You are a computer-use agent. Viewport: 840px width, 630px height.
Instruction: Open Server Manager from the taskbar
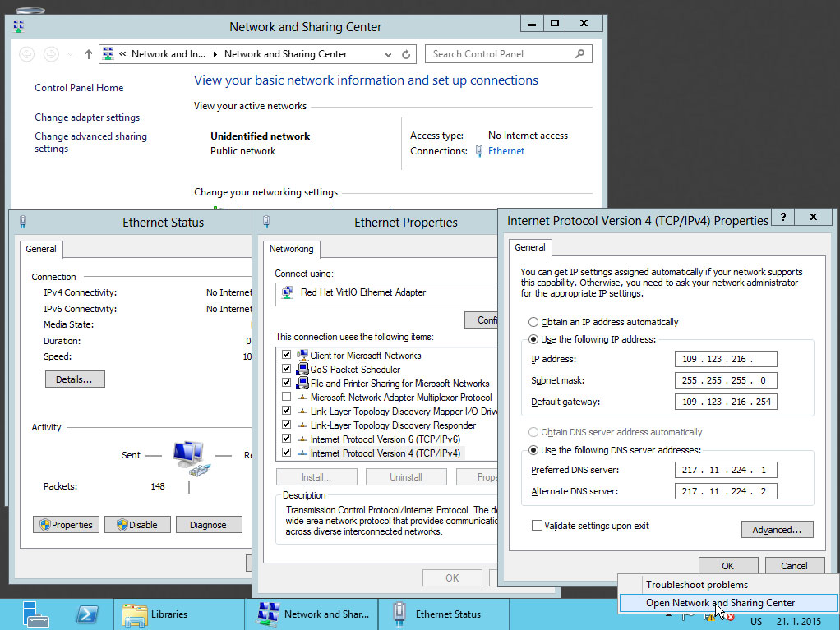(34, 614)
